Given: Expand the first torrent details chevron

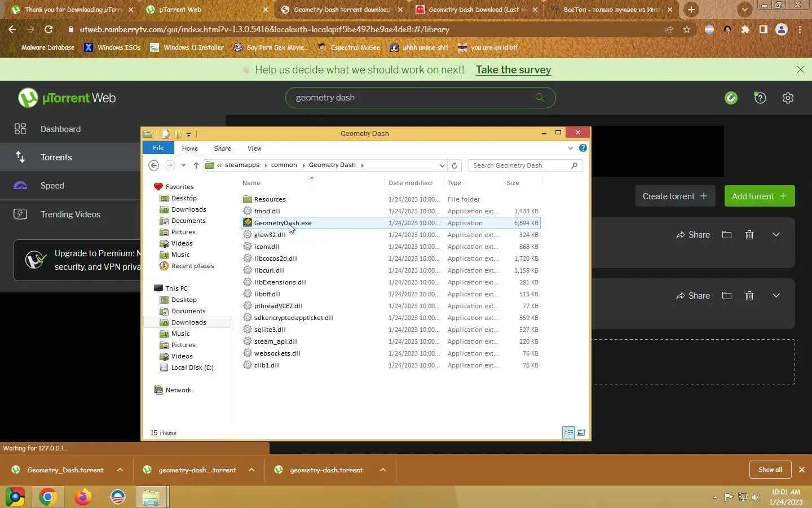Looking at the screenshot, I should [x=776, y=235].
